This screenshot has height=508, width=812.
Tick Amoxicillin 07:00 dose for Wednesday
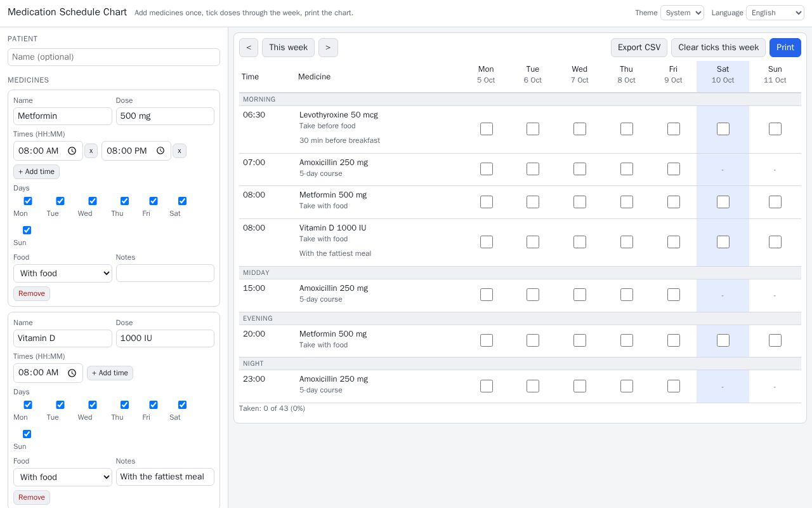pyautogui.click(x=580, y=169)
